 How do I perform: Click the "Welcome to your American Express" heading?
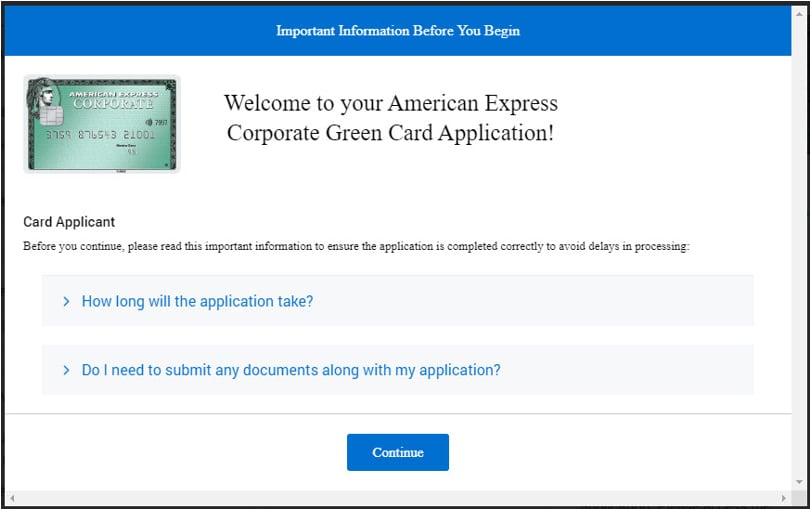pos(391,118)
